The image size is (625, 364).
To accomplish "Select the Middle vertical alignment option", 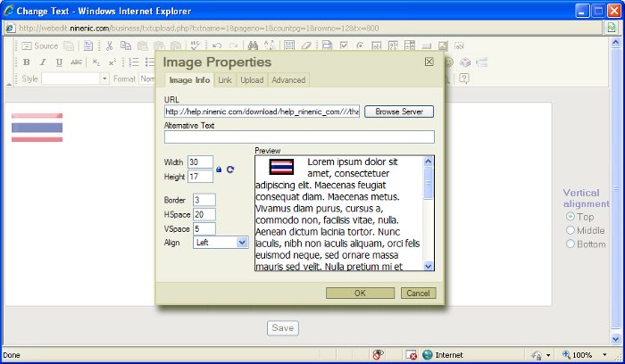I will [571, 230].
